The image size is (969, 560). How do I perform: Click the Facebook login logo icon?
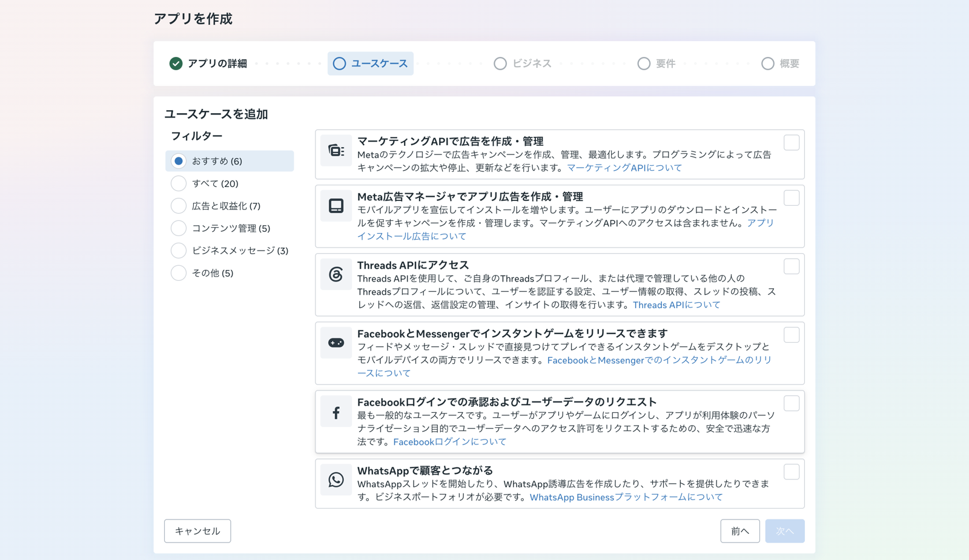point(336,412)
